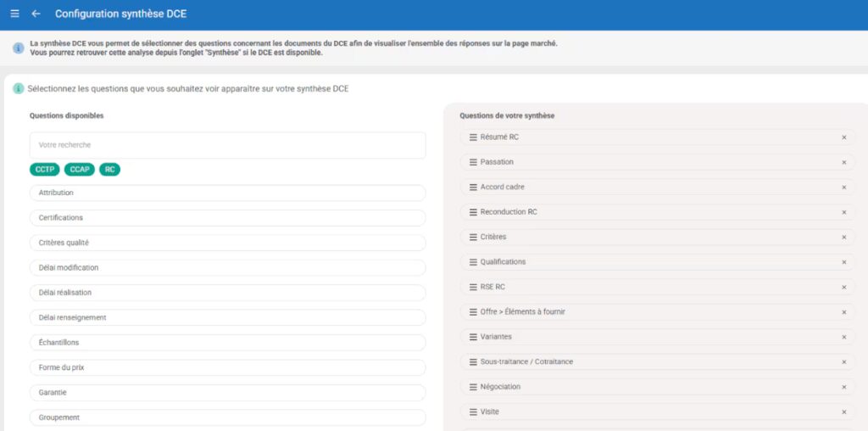Toggle the RC filter chip
The image size is (868, 431).
110,170
